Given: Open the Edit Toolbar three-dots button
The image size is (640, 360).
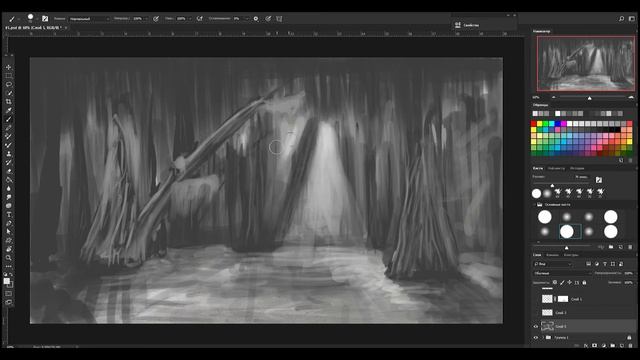Looking at the screenshot, I should tap(9, 267).
